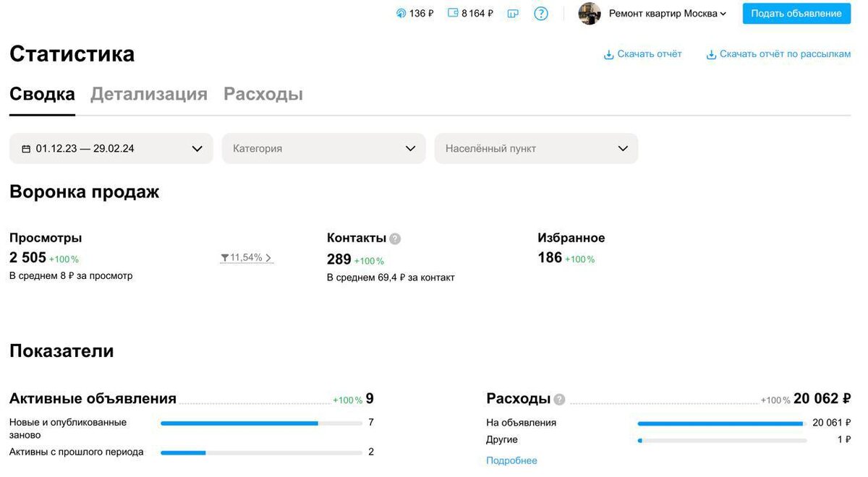868x477 pixels.
Task: Switch to the Детализация tab
Action: 148,93
